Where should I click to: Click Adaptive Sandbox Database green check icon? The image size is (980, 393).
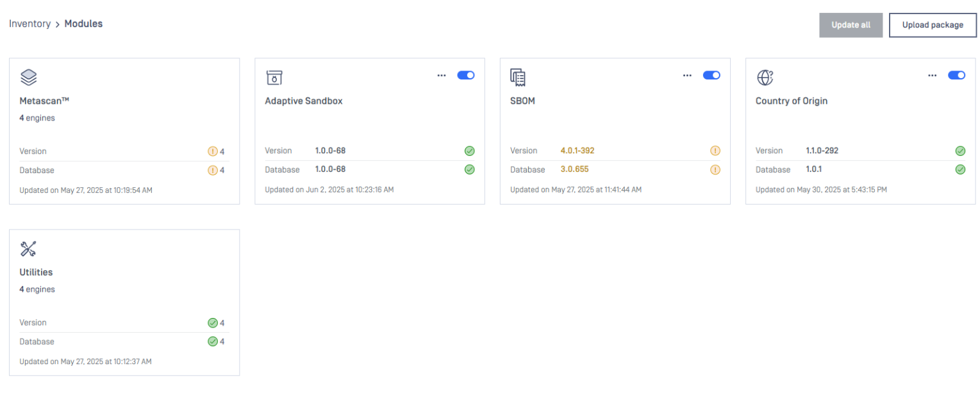point(469,170)
